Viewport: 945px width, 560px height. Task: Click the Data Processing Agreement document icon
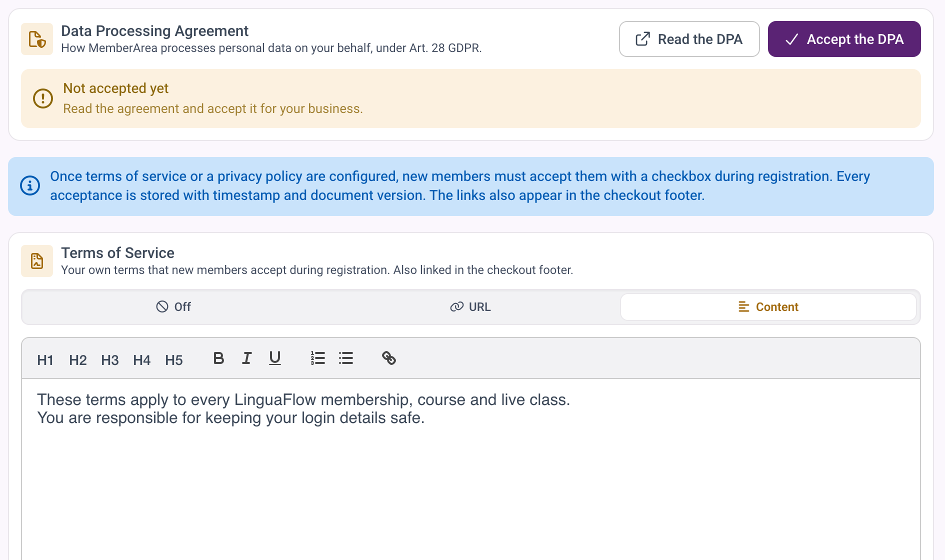37,39
